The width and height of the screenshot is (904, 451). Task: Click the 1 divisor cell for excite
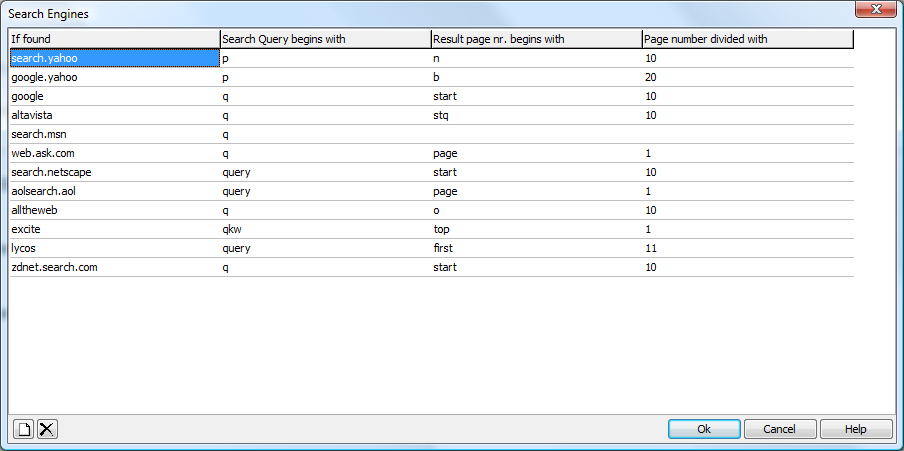[x=748, y=230]
